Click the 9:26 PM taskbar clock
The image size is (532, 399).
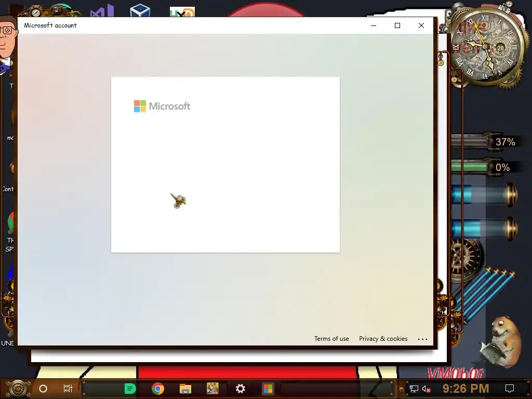(465, 389)
